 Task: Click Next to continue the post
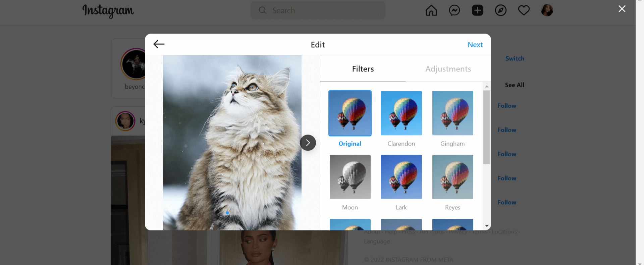point(475,45)
